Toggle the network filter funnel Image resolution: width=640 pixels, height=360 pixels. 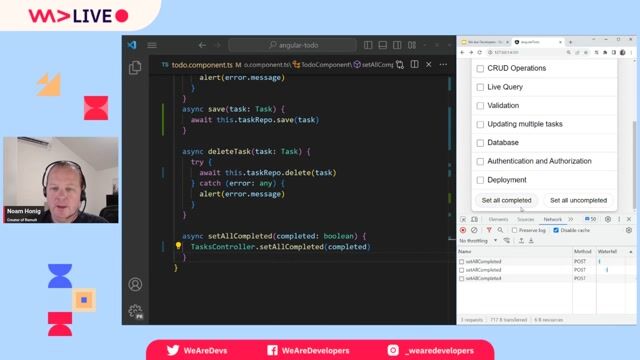click(489, 230)
